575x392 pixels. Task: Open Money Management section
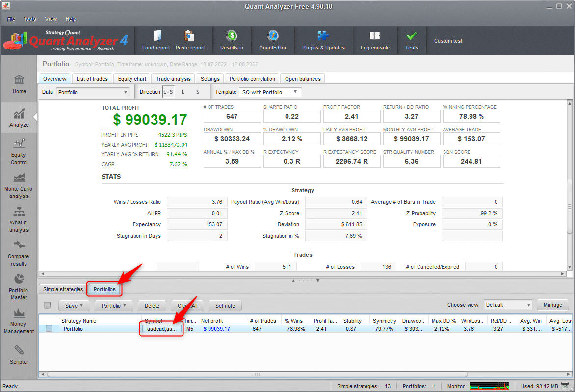click(x=19, y=320)
